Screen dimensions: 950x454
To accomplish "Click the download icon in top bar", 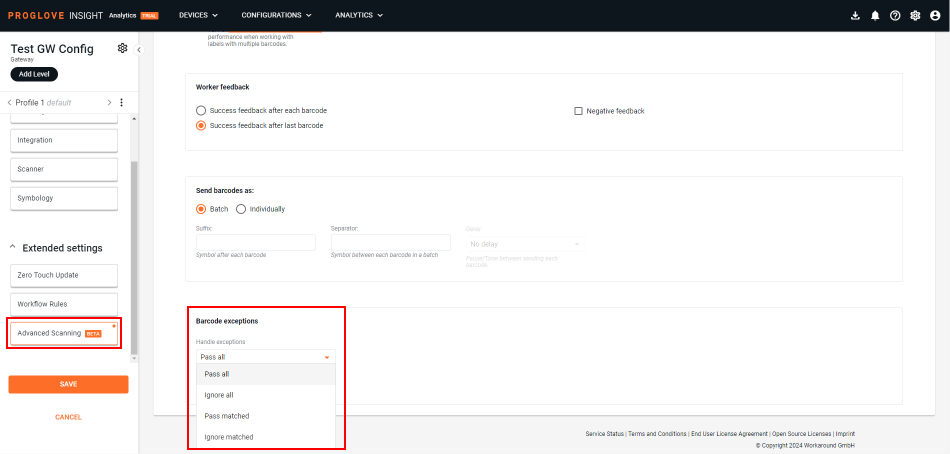I will tap(855, 16).
